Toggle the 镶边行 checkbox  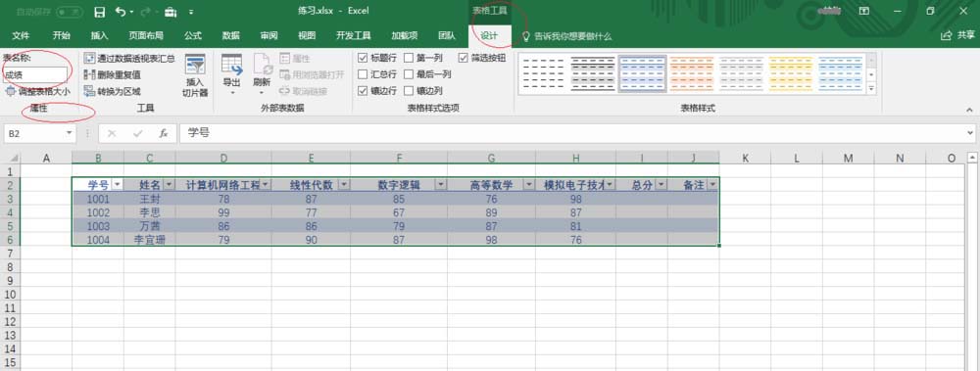click(363, 91)
